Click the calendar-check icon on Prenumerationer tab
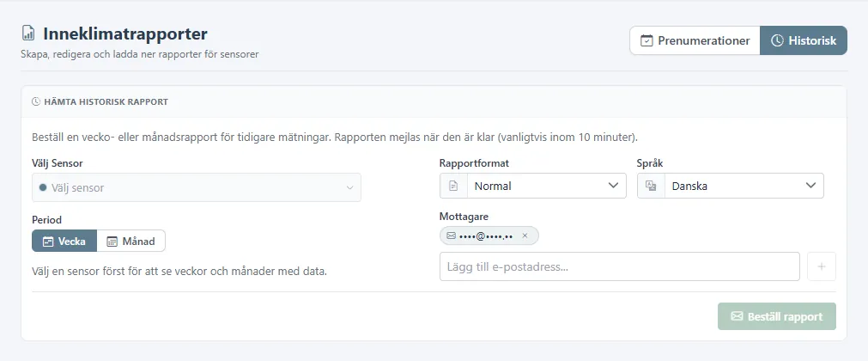The image size is (868, 361). point(646,40)
